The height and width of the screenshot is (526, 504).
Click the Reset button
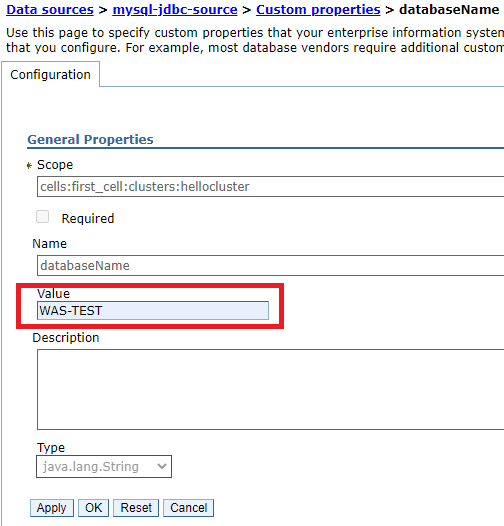tap(136, 508)
